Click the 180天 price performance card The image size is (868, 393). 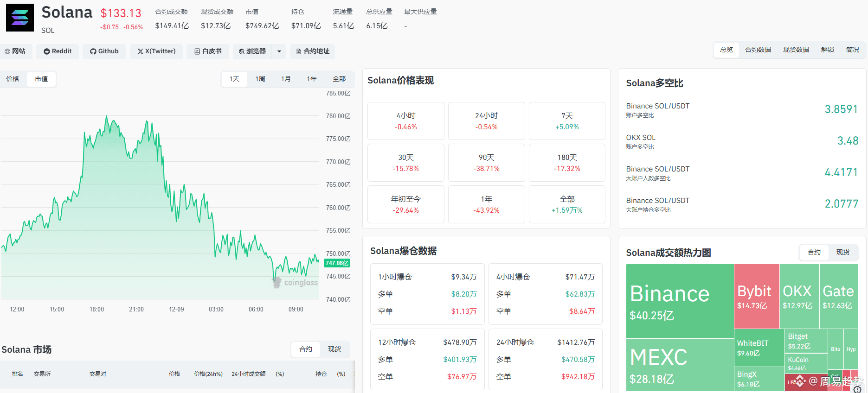tap(567, 163)
